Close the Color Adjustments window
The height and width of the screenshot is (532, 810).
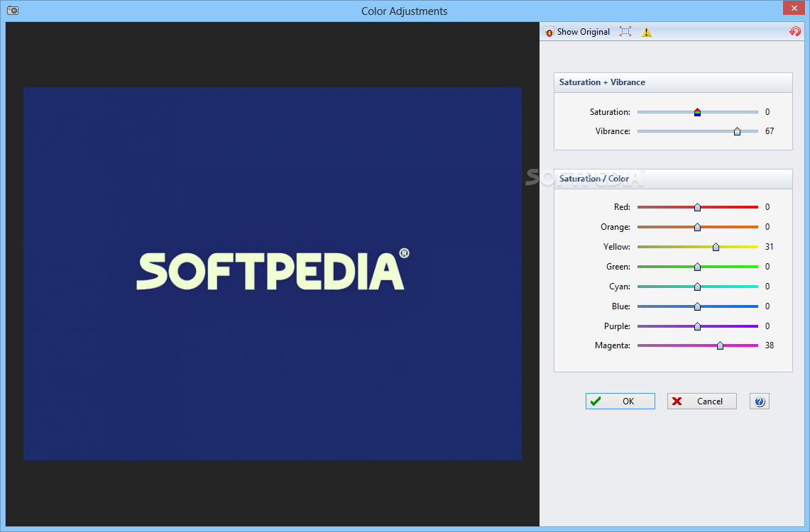pos(794,9)
